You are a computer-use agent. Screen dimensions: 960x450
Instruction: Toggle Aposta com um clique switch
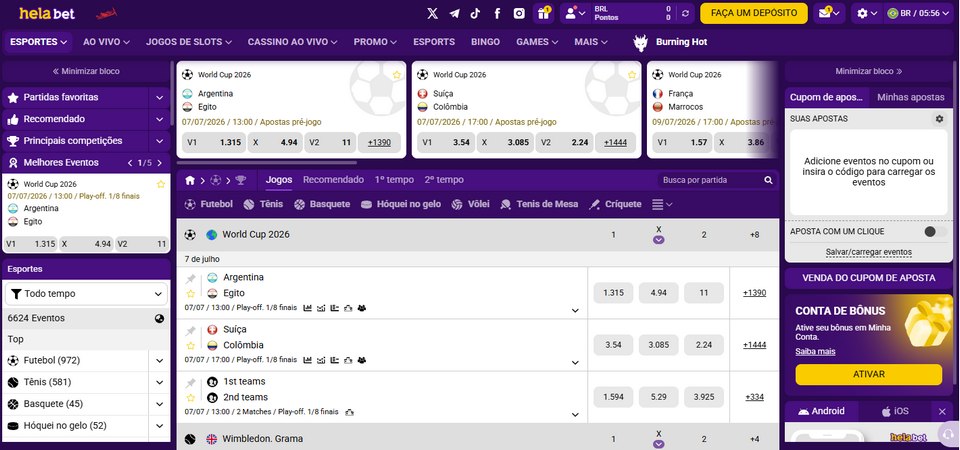coord(934,231)
